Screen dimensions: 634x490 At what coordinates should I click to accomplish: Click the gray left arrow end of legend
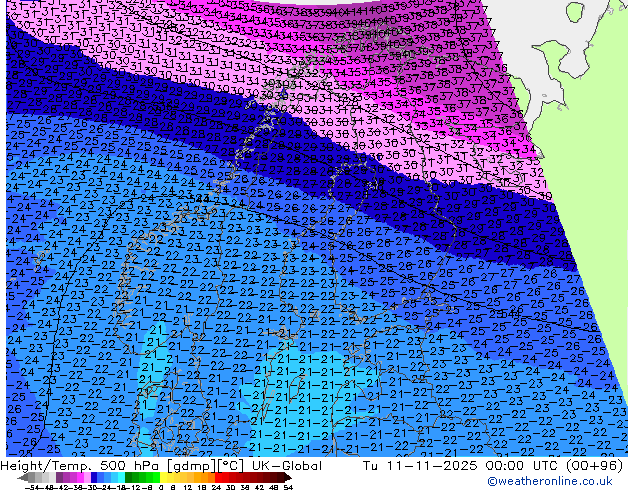(23, 477)
